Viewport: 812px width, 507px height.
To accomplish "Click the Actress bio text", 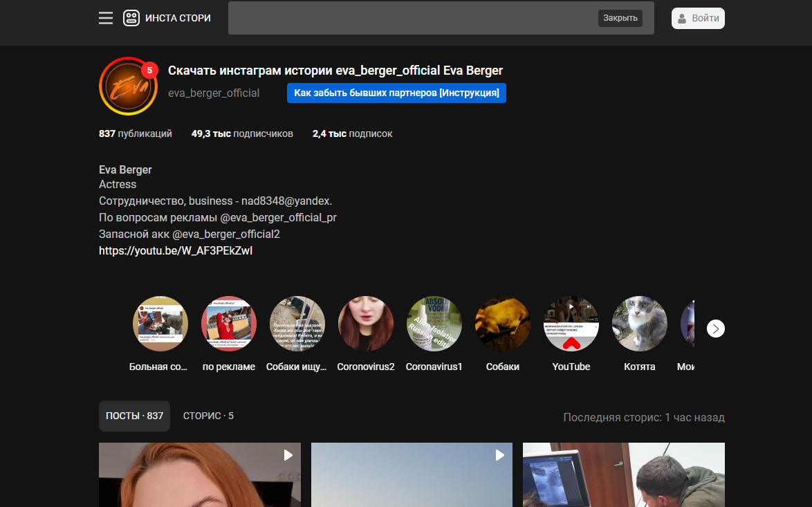I will point(118,185).
